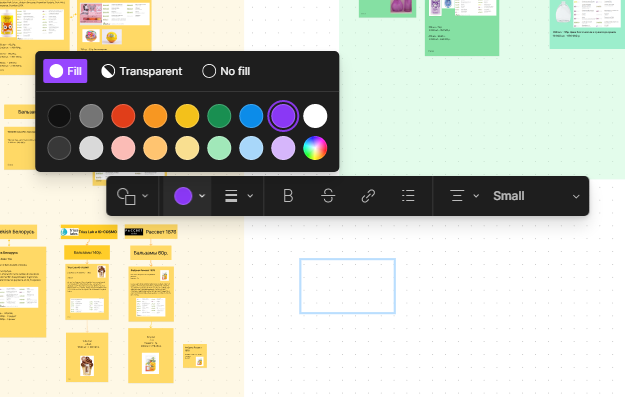The image size is (625, 397).
Task: Select the No fill option
Action: [x=226, y=71]
